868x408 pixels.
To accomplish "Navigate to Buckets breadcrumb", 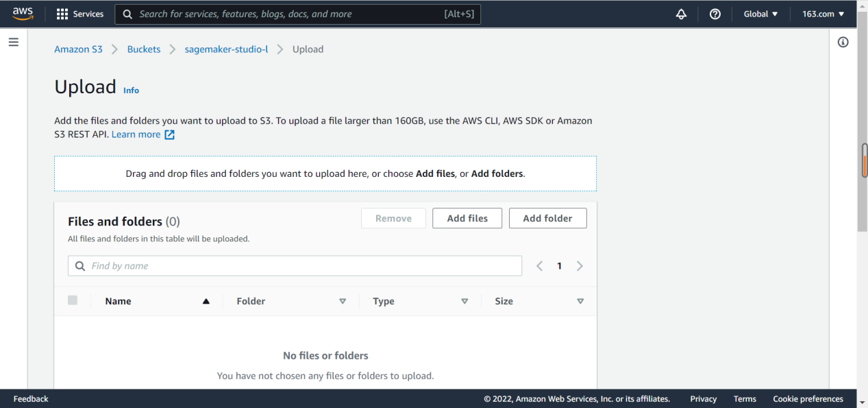I will [144, 49].
